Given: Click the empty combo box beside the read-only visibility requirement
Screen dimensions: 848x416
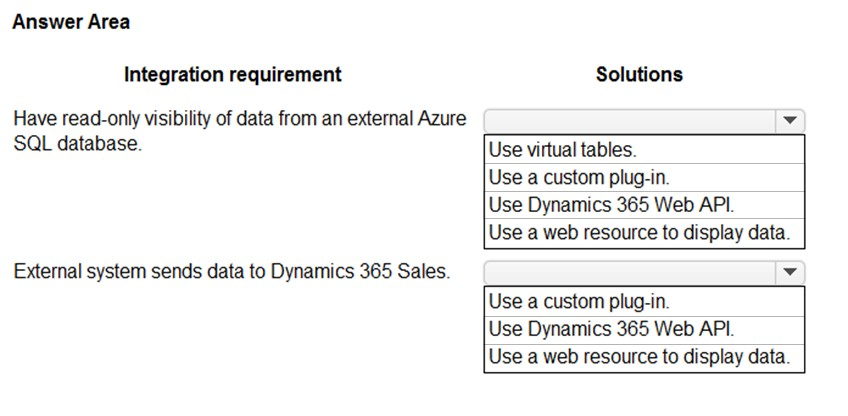Looking at the screenshot, I should coord(644,121).
